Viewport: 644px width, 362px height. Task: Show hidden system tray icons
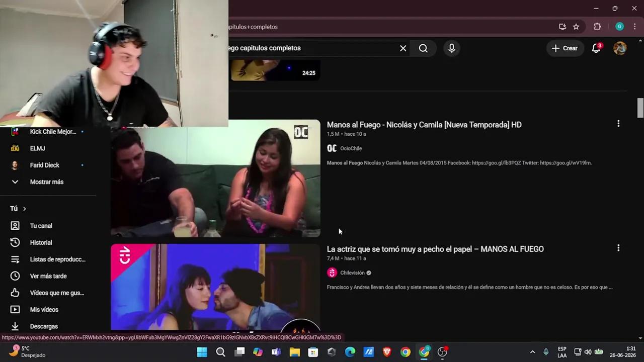tap(532, 352)
